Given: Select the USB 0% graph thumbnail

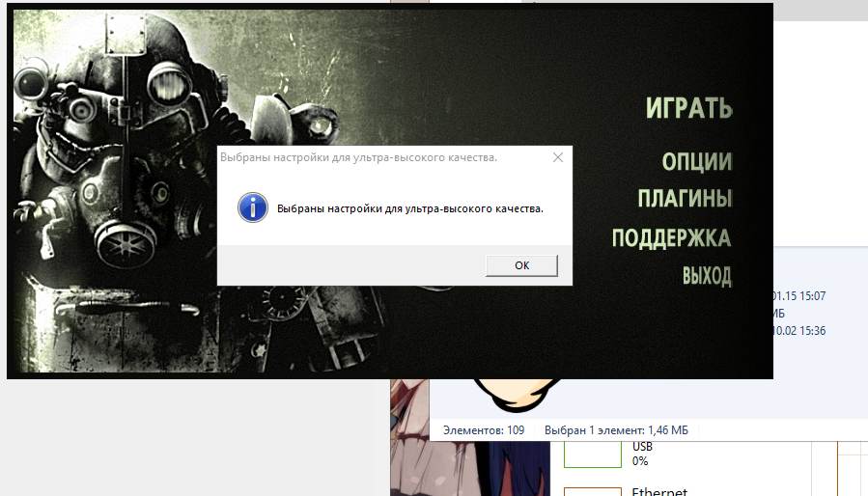Looking at the screenshot, I should point(592,455).
